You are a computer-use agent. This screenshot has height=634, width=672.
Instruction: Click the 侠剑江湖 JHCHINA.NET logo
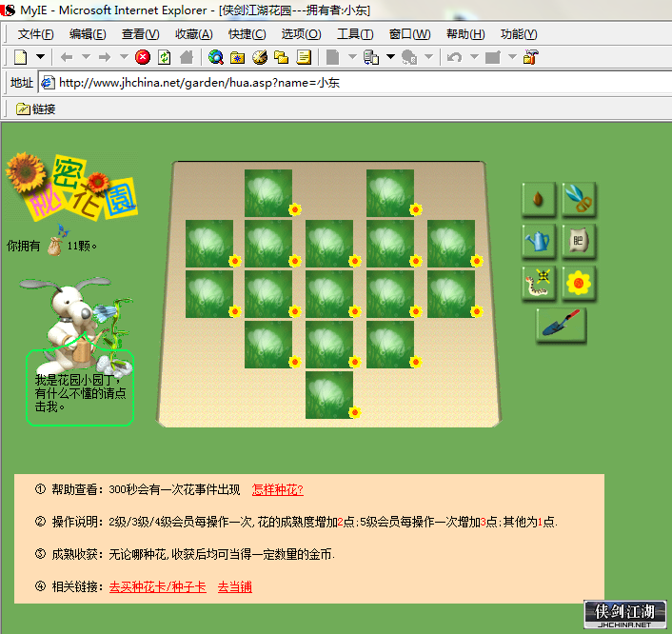pos(624,614)
